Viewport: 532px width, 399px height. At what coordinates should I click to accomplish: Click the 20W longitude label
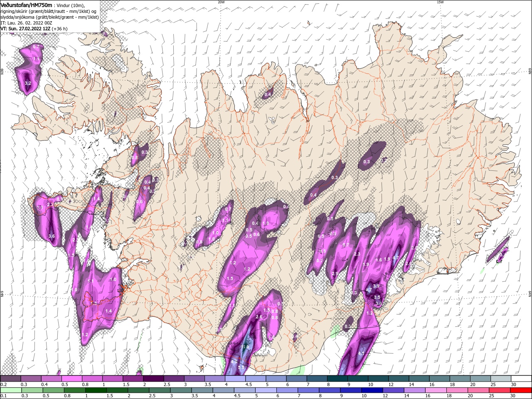pos(221,2)
